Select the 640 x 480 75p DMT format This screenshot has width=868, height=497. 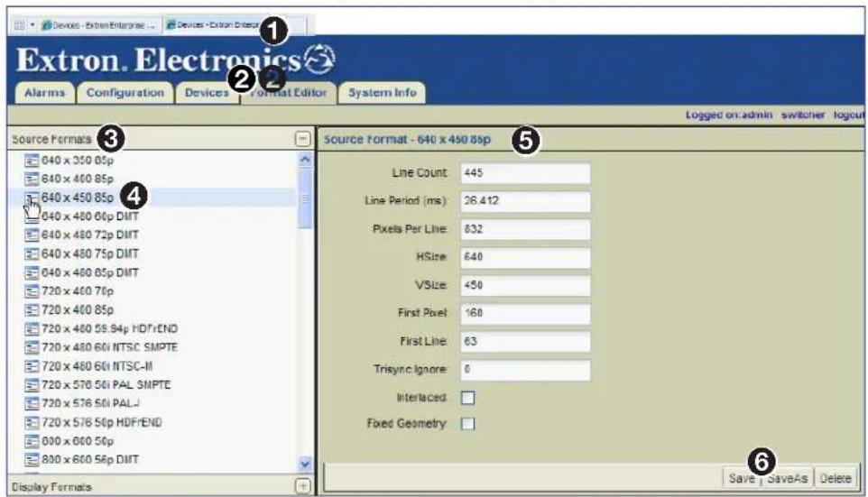[89, 254]
